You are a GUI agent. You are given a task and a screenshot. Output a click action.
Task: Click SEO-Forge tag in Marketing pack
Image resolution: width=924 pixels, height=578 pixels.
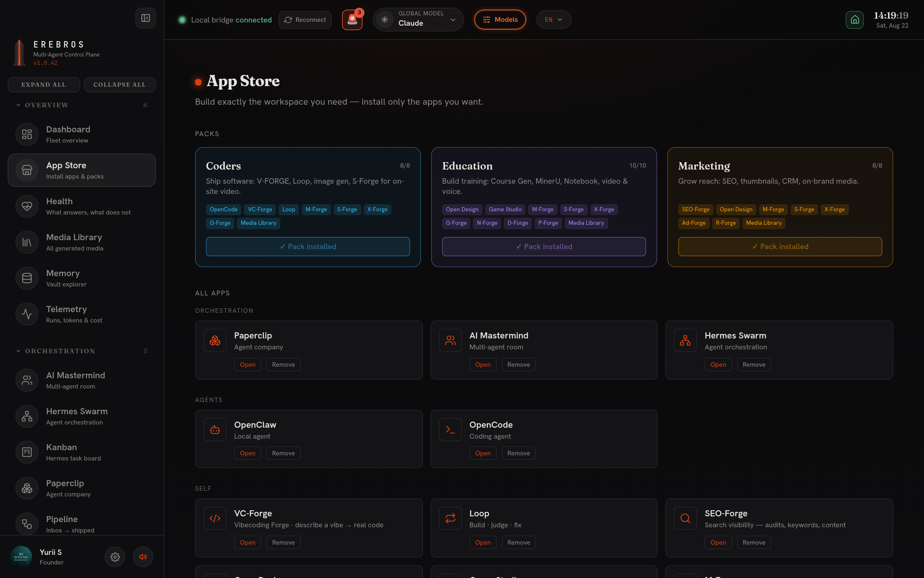695,209
